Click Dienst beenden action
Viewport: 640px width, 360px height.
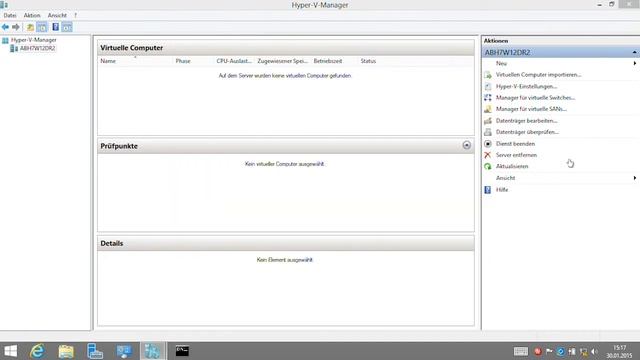coord(515,144)
